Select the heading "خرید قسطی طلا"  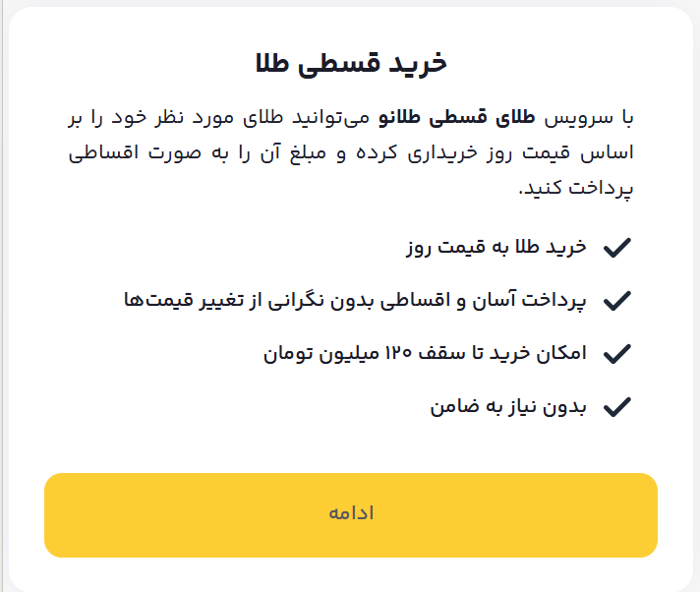pos(350,64)
